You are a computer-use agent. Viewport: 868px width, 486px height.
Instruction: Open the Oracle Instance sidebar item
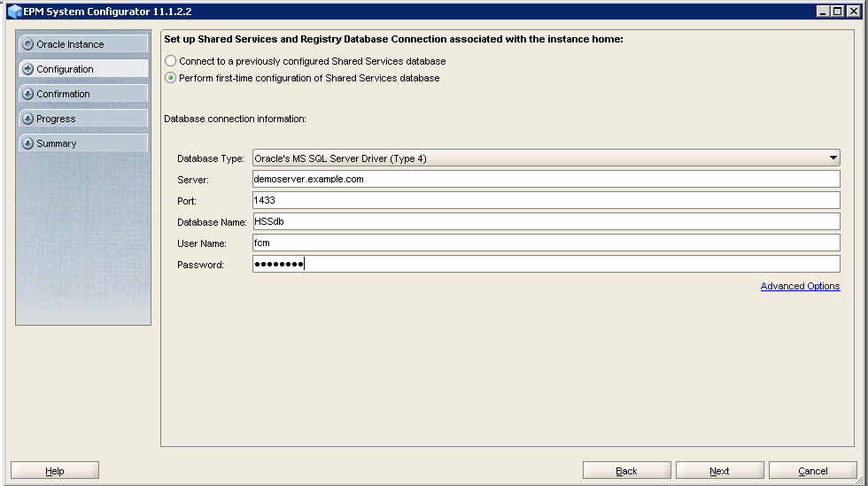pyautogui.click(x=82, y=44)
